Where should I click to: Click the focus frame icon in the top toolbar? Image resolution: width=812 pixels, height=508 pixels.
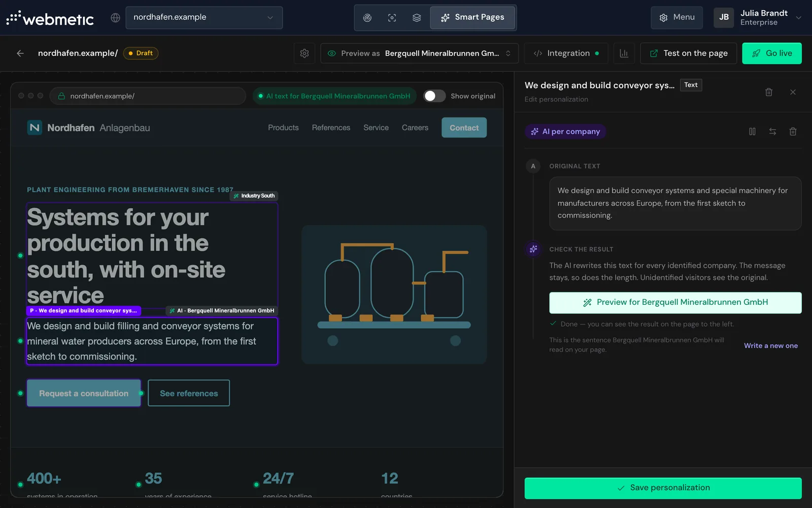point(392,18)
